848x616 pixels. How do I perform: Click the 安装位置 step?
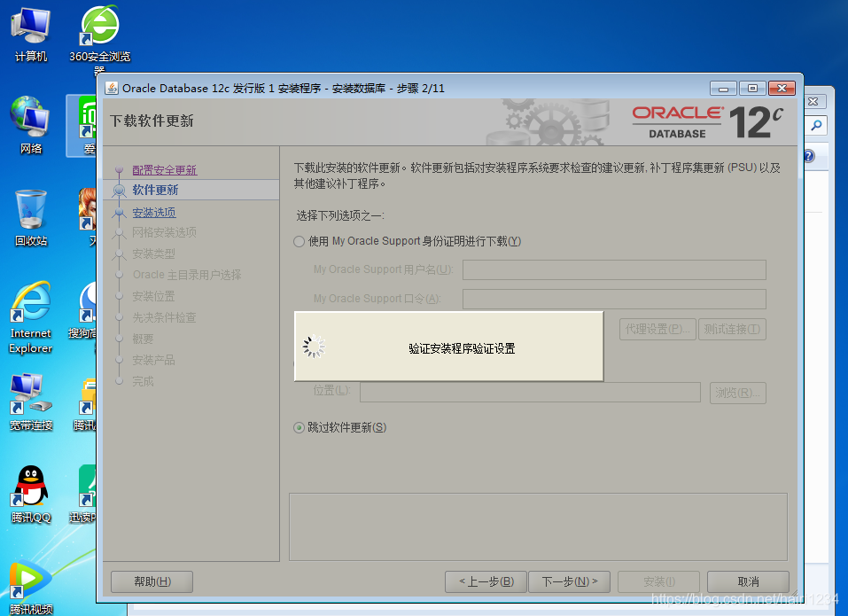tap(153, 296)
